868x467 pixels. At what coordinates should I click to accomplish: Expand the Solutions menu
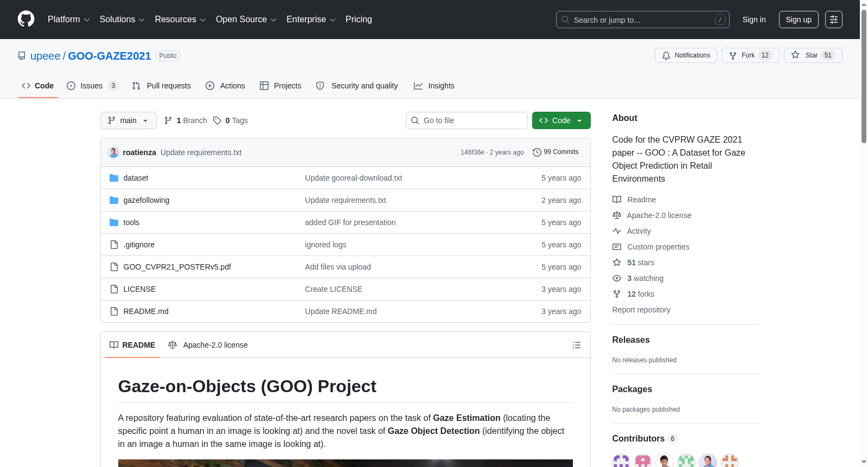[122, 20]
